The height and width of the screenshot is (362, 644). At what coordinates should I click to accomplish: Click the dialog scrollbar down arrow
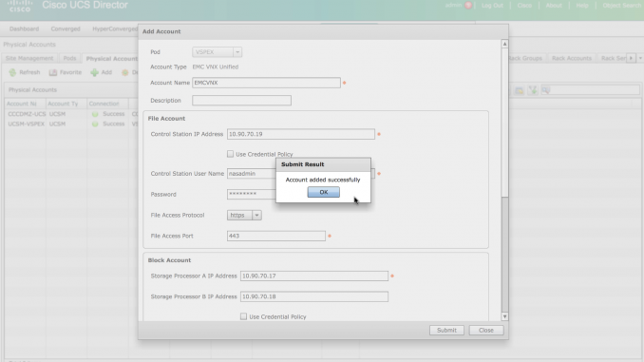pyautogui.click(x=504, y=316)
